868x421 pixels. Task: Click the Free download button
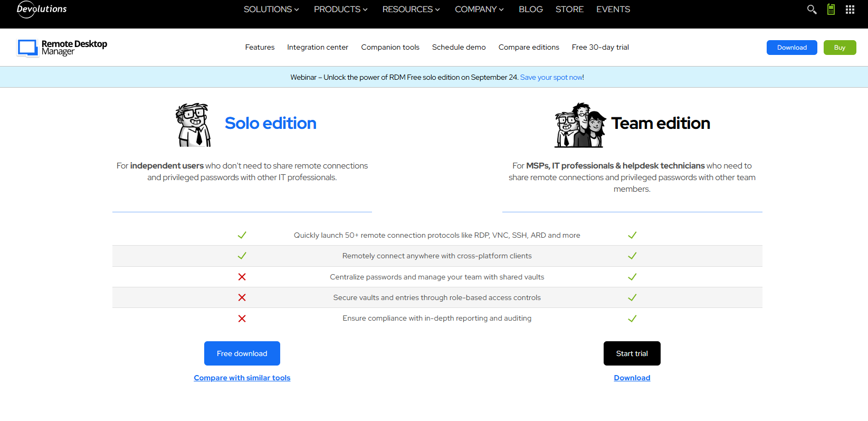click(x=242, y=353)
